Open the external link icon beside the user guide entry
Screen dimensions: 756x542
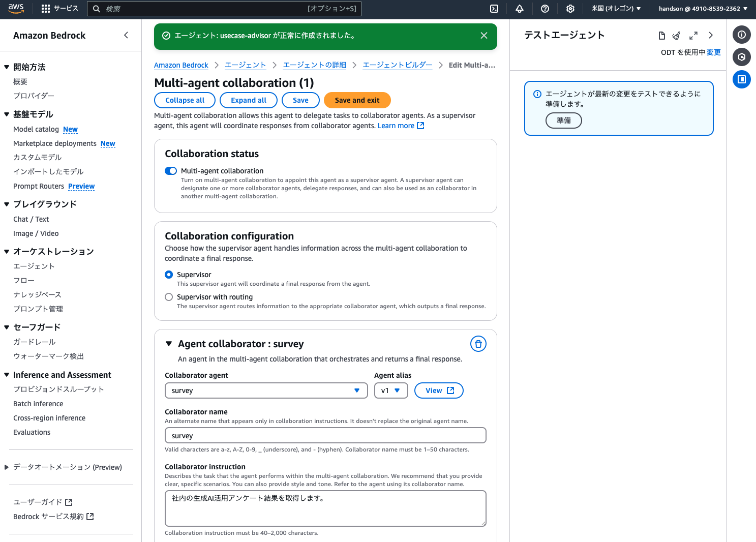[69, 502]
